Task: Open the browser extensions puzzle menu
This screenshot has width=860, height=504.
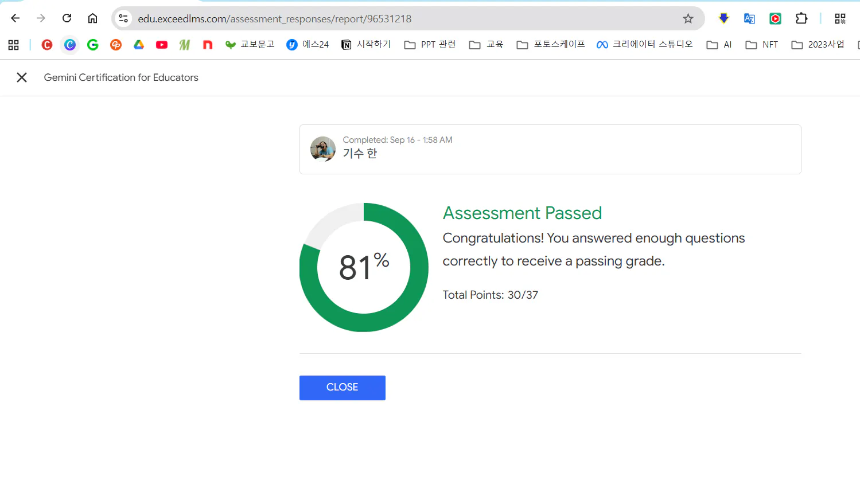Action: coord(801,18)
